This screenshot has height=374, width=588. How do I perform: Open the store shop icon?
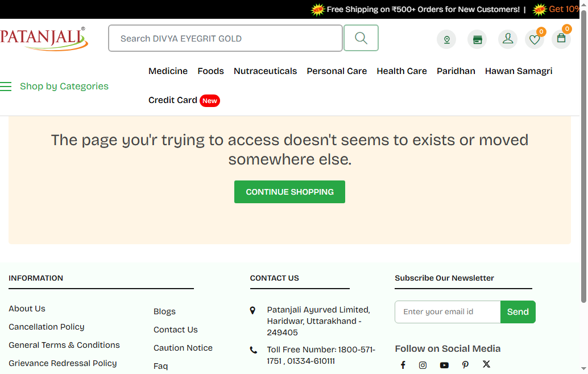477,39
